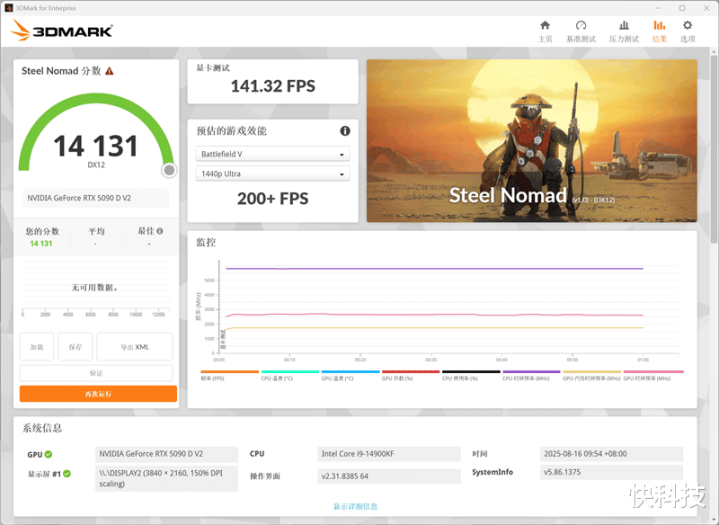719x525 pixels.
Task: Click the Export XML (导出 XML) button
Action: click(134, 347)
